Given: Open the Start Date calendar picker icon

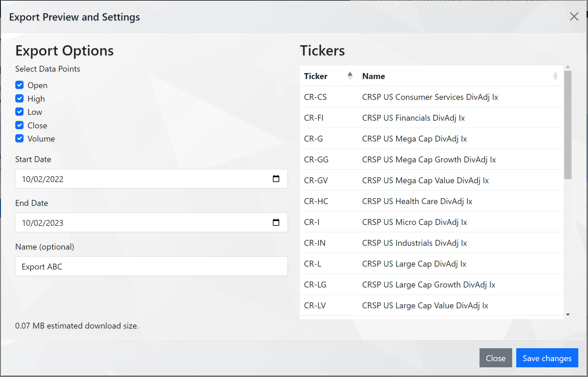Looking at the screenshot, I should click(x=276, y=179).
